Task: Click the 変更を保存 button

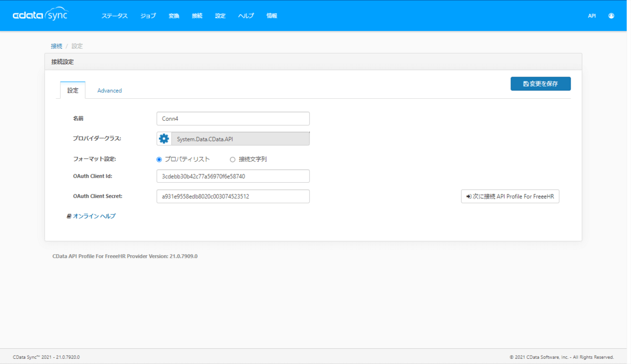Action: pyautogui.click(x=541, y=84)
